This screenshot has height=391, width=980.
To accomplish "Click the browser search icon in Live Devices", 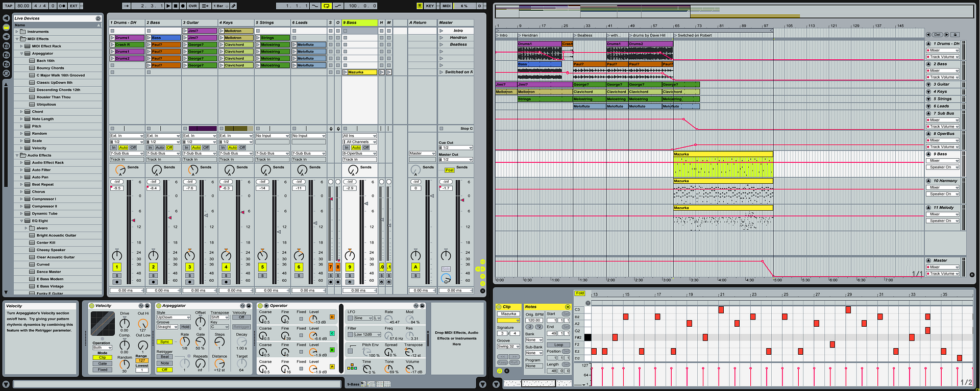I will pyautogui.click(x=99, y=18).
